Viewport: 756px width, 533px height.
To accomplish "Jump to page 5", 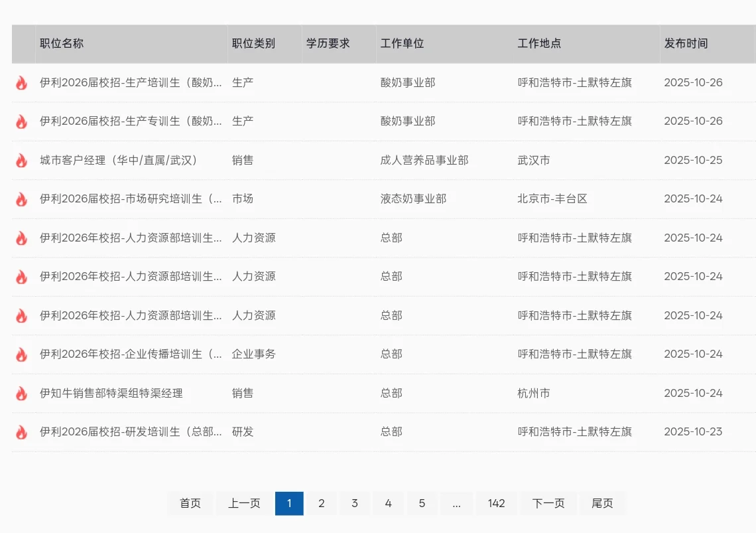I will pos(422,504).
